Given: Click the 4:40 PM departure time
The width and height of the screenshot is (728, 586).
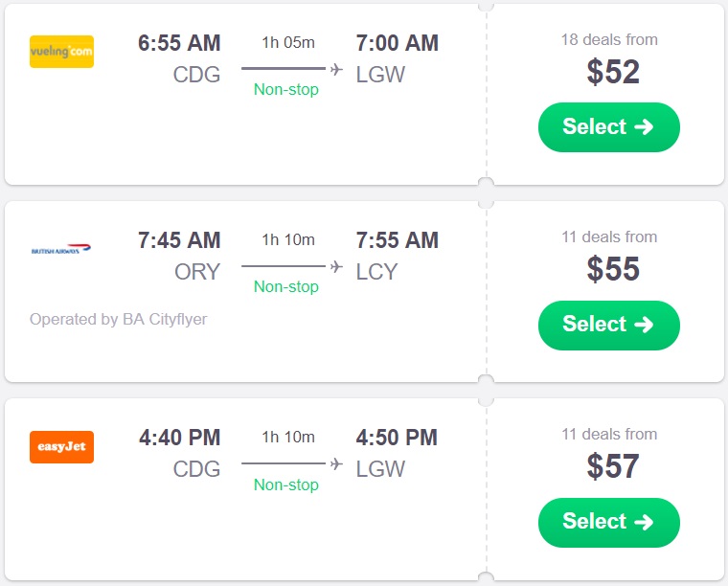Looking at the screenshot, I should (x=179, y=438).
